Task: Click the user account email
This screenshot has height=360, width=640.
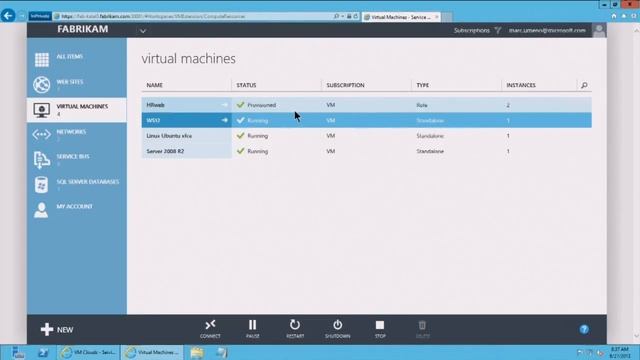Action: 547,30
